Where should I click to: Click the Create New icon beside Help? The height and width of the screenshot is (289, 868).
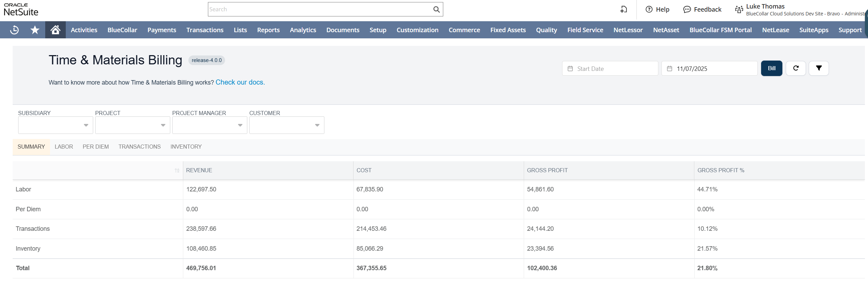click(x=623, y=10)
